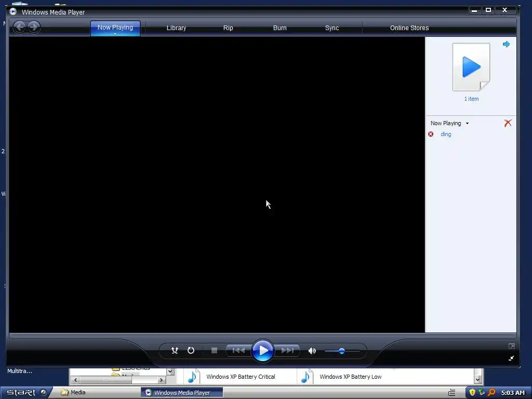Viewport: 532px width, 399px height.
Task: Click the music note icon for Battery Critical
Action: point(193,377)
